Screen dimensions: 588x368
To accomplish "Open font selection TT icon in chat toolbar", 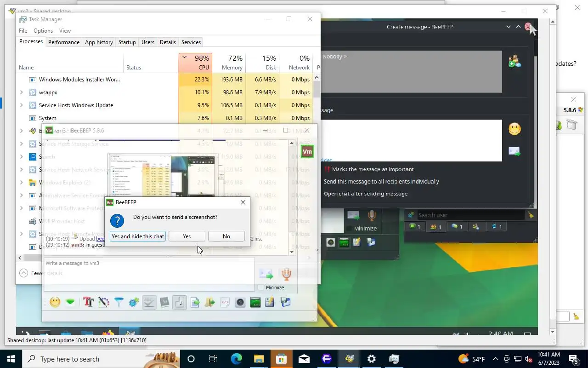I will [88, 302].
